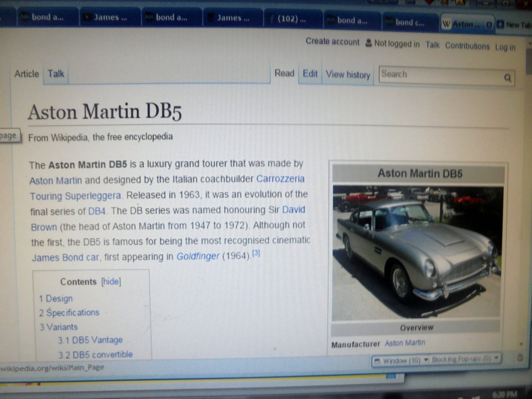Open the Carrozzeria link in the intro paragraph

pyautogui.click(x=280, y=179)
